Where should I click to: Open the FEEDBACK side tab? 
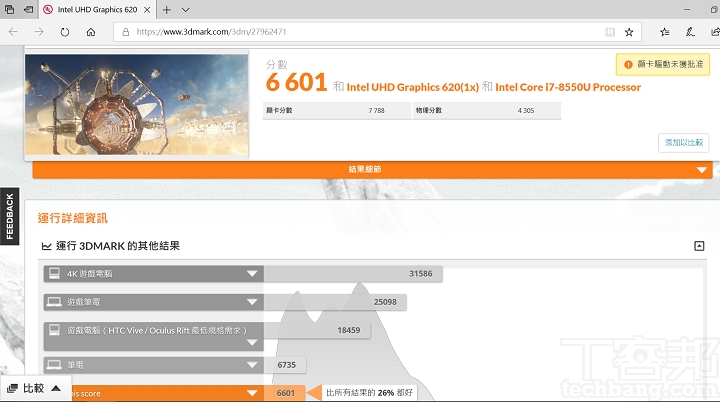[x=10, y=216]
